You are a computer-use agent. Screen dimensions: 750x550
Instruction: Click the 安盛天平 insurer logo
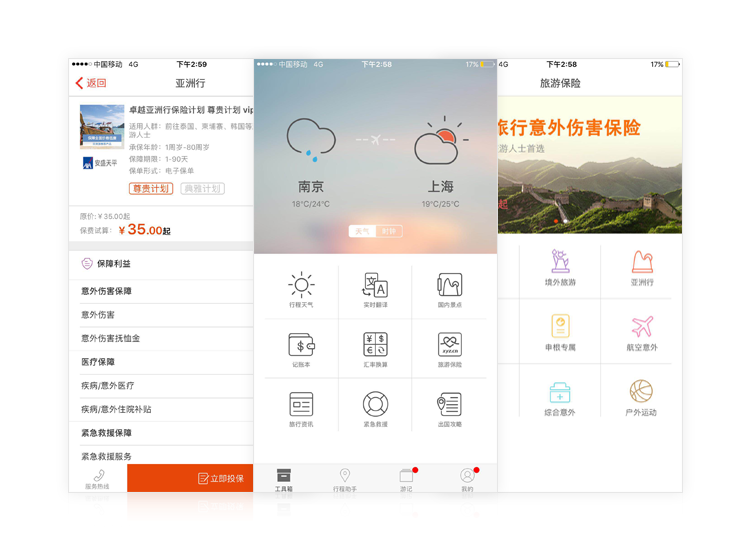tap(100, 163)
